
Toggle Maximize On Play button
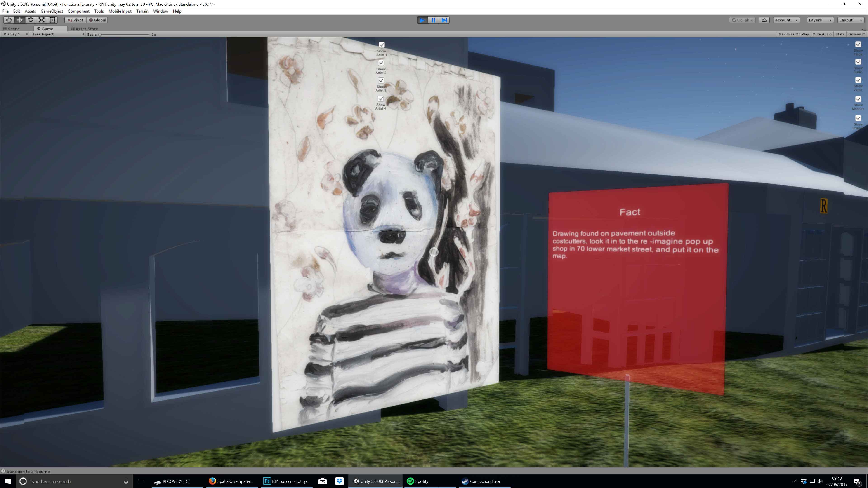point(793,34)
